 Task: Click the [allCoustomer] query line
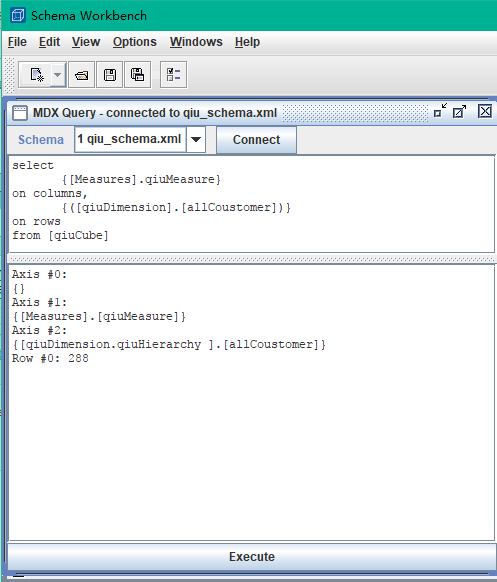coord(176,207)
